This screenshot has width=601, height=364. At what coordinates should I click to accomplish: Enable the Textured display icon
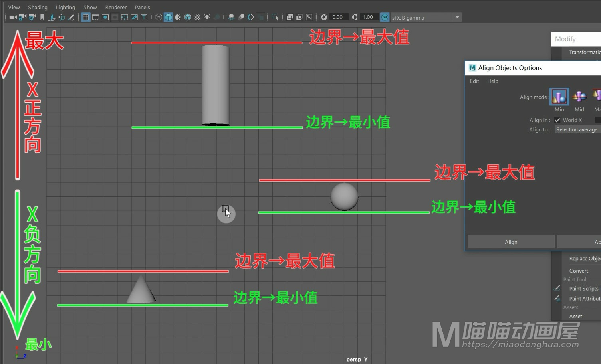[x=197, y=17]
